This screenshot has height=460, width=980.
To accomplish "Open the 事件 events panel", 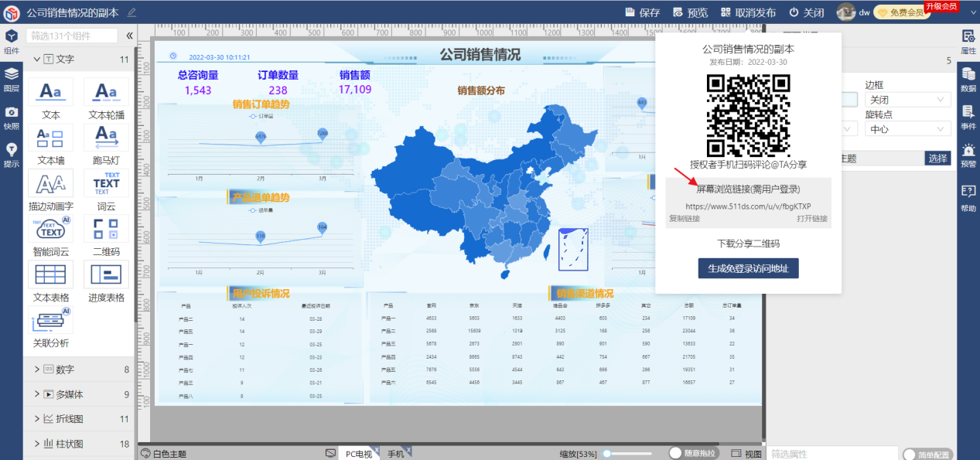I will 968,118.
